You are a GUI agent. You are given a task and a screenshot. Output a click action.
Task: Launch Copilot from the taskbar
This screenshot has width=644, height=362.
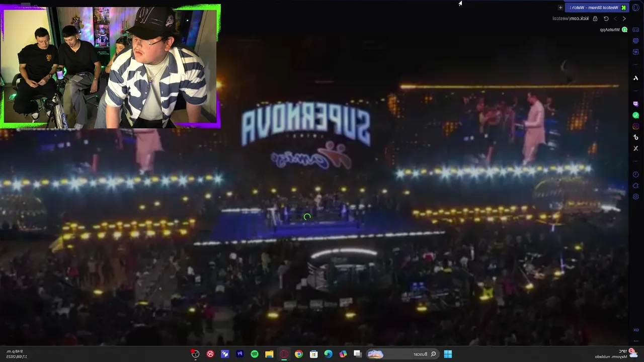click(x=343, y=354)
